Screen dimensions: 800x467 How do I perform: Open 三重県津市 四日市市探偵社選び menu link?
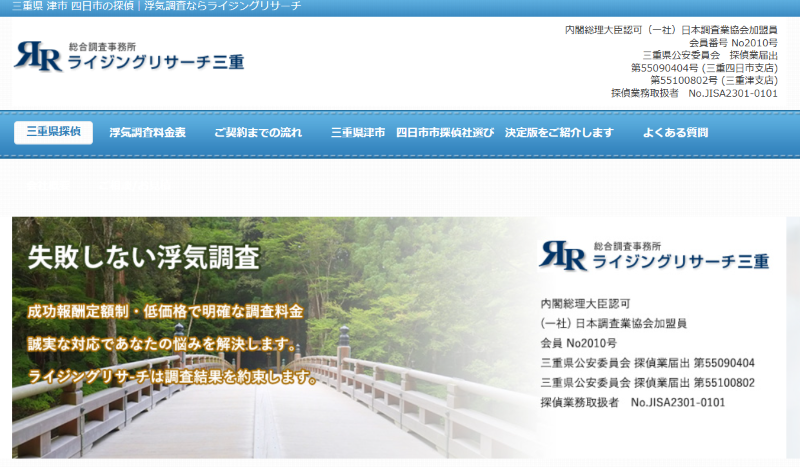(471, 132)
